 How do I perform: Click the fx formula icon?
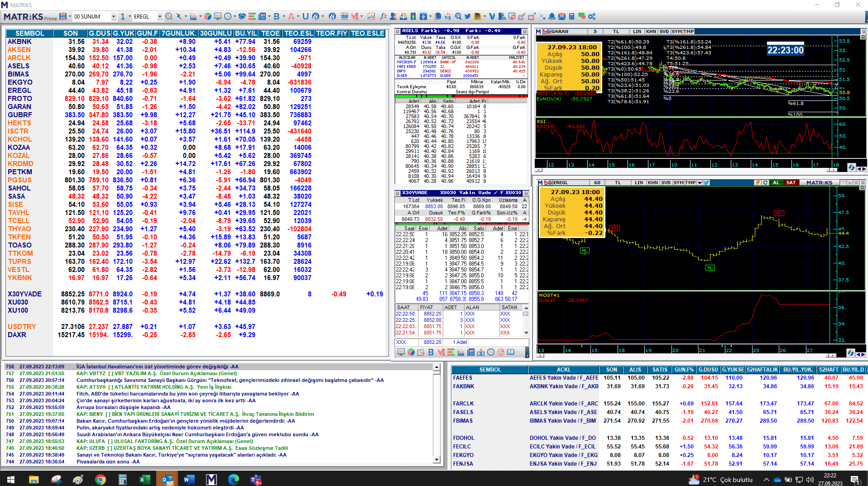[383, 16]
